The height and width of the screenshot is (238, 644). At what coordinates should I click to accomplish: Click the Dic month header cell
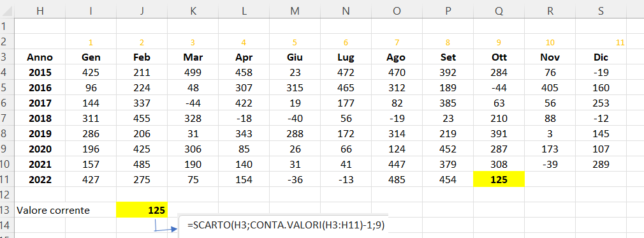point(601,57)
